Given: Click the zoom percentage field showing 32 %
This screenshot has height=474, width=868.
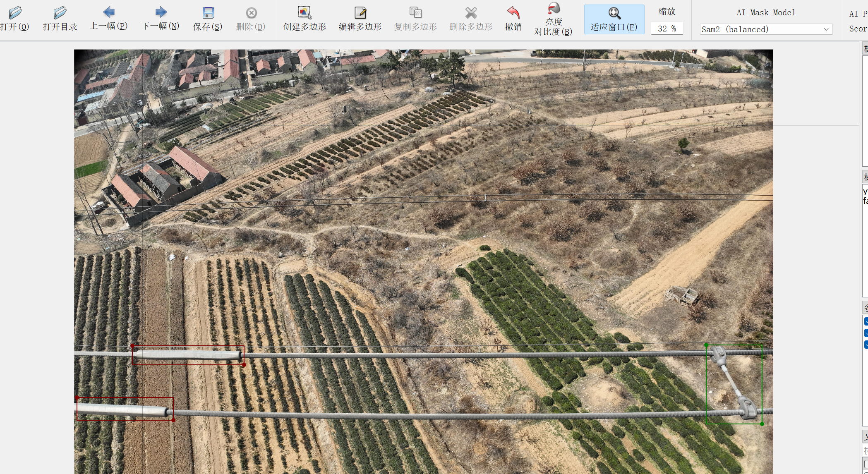Looking at the screenshot, I should (x=667, y=29).
